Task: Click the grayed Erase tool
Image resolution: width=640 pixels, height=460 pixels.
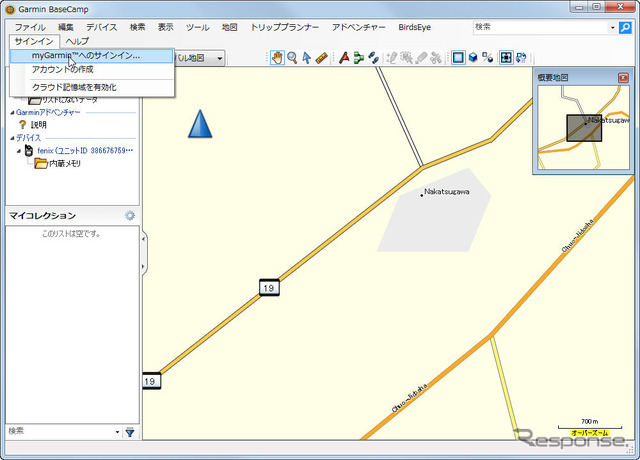Action: click(421, 58)
